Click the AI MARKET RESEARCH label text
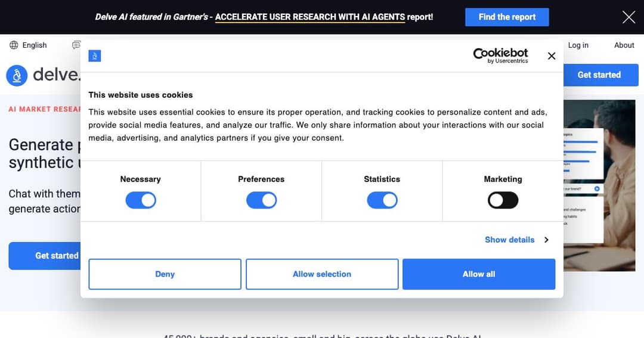 click(x=45, y=109)
